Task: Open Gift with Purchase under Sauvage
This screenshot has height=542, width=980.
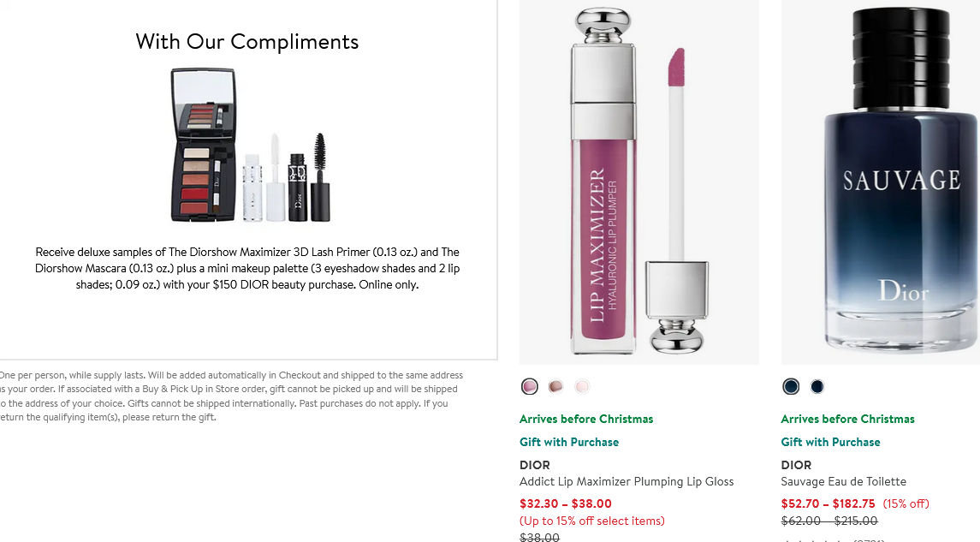Action: [x=830, y=442]
